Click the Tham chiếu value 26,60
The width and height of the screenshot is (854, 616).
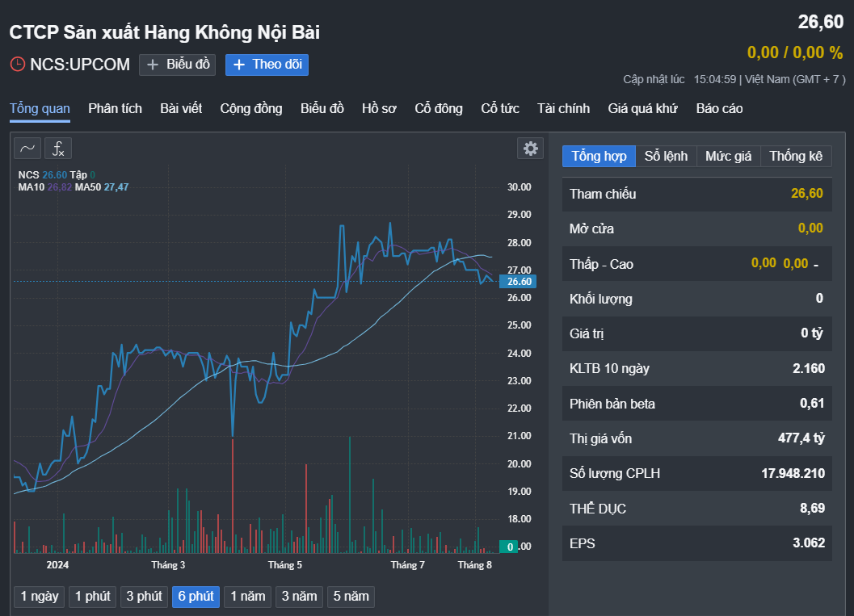click(x=806, y=194)
